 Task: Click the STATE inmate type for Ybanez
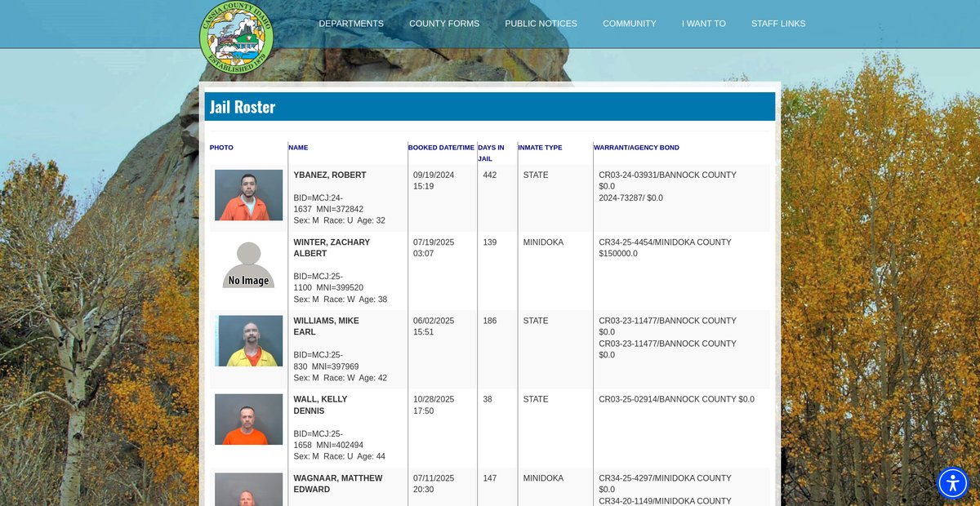click(536, 175)
